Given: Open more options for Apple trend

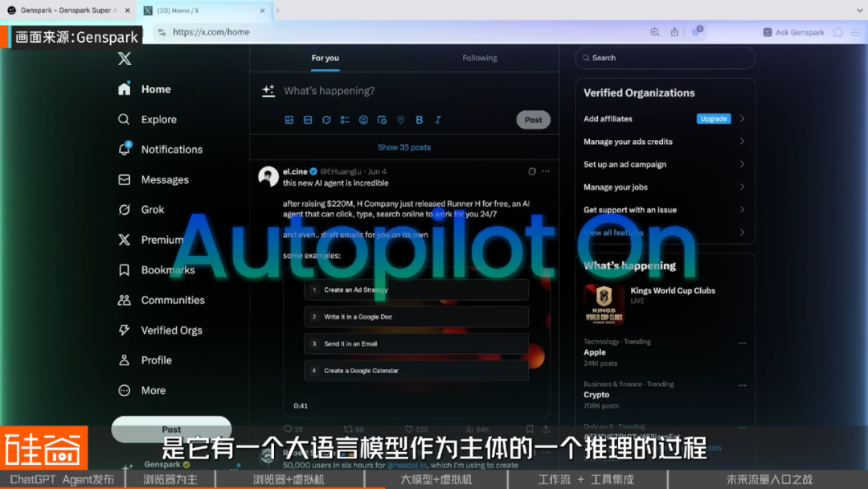Looking at the screenshot, I should pos(742,343).
